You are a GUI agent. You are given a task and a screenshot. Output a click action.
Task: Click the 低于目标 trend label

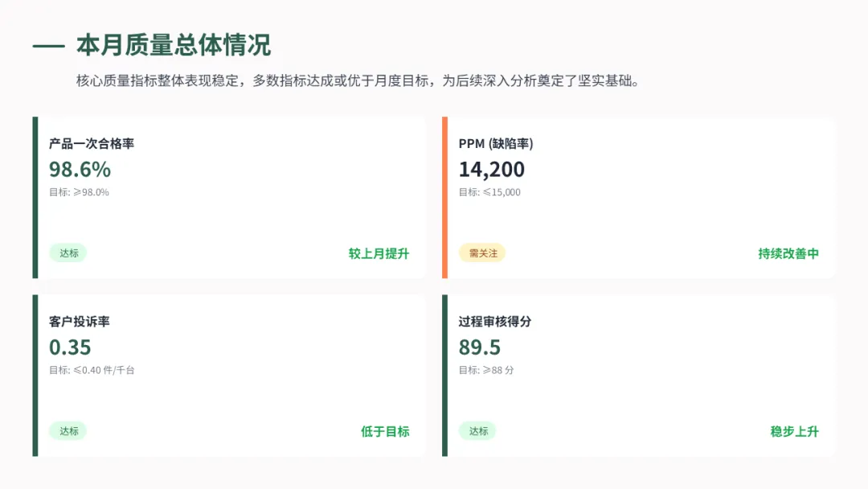pyautogui.click(x=385, y=431)
